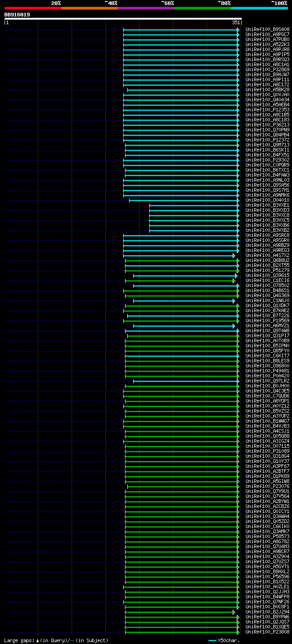Select hit UniRef100_Q7V564
Screen dimensions: 292x644
[267, 497]
